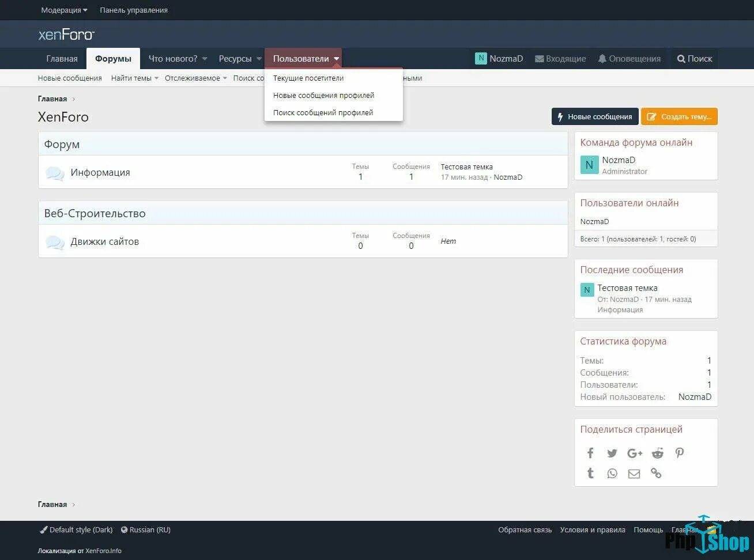This screenshot has width=754, height=560.
Task: Open XenForo.Info localization link
Action: (104, 551)
